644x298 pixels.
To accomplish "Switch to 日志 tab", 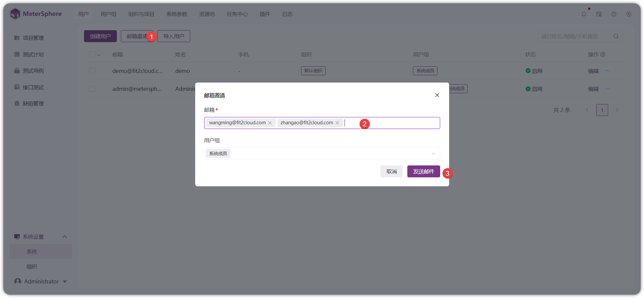I will click(287, 14).
